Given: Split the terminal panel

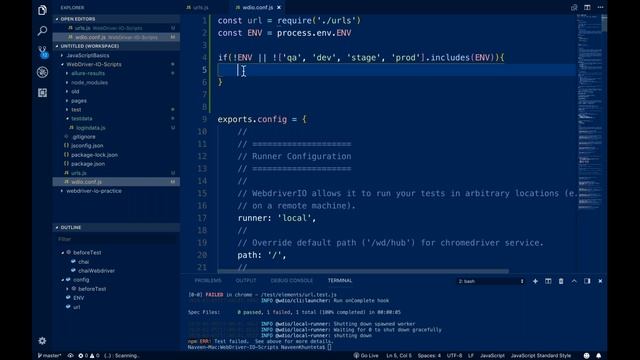Looking at the screenshot, I should (x=548, y=281).
